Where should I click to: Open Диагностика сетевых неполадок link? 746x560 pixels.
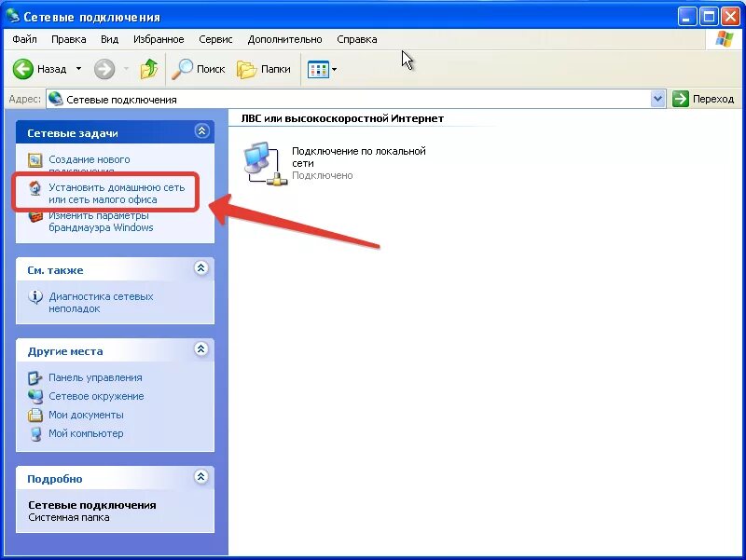101,302
